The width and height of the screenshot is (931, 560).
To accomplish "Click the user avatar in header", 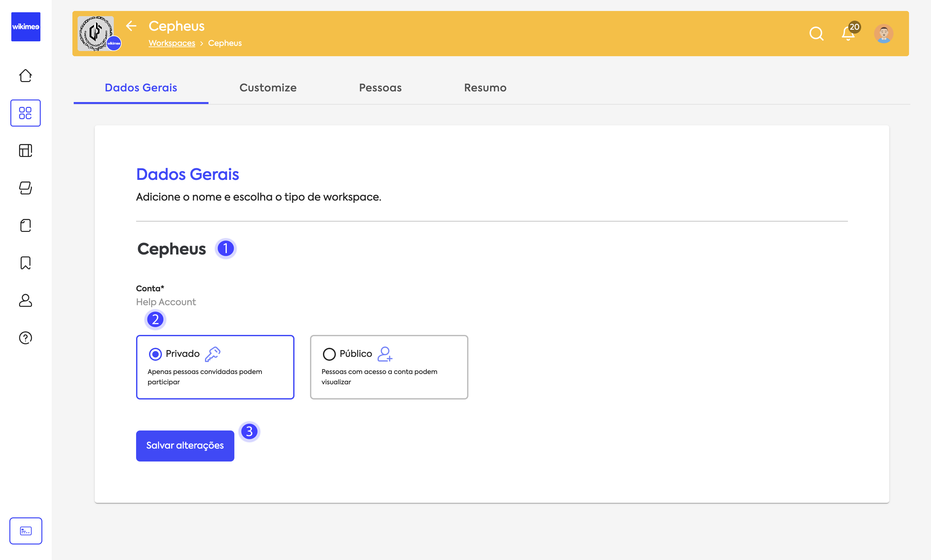I will [x=883, y=34].
